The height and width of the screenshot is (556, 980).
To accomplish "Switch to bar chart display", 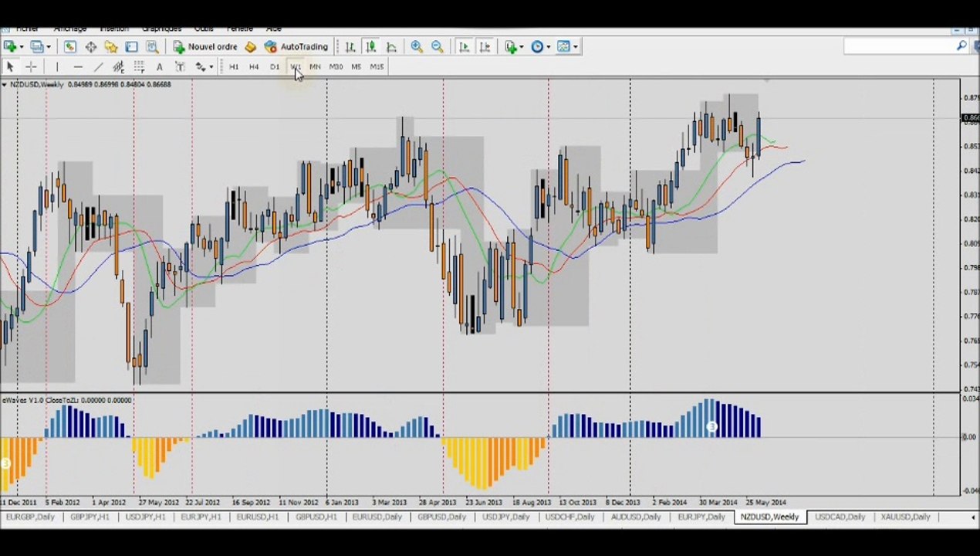I will click(x=350, y=47).
